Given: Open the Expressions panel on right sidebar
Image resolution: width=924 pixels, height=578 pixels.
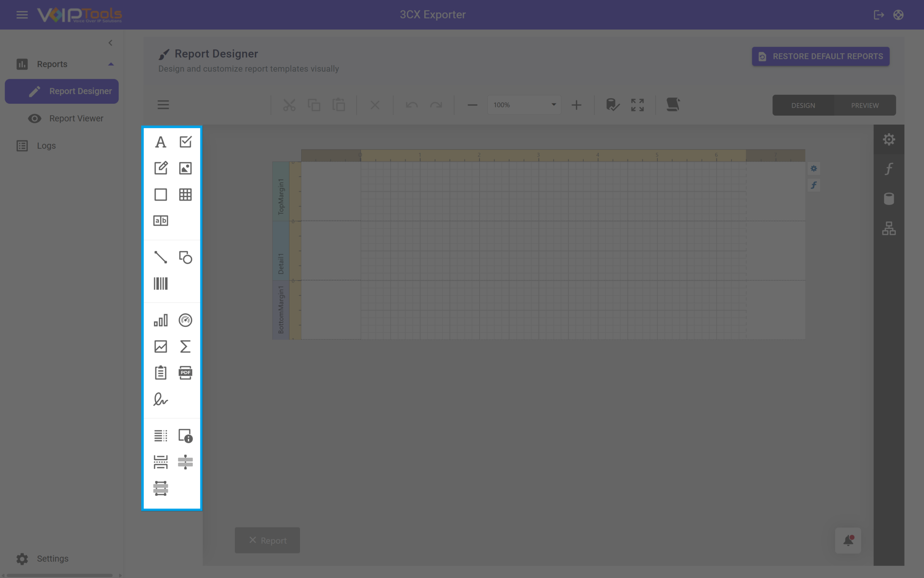Looking at the screenshot, I should [x=889, y=169].
